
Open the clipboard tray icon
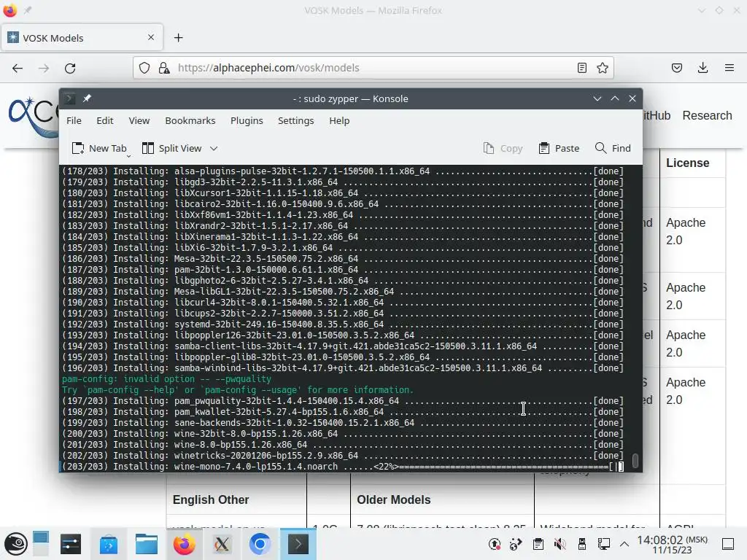coord(538,544)
